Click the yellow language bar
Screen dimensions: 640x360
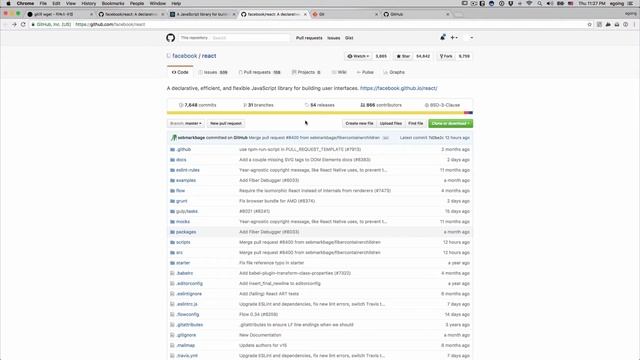click(x=315, y=113)
